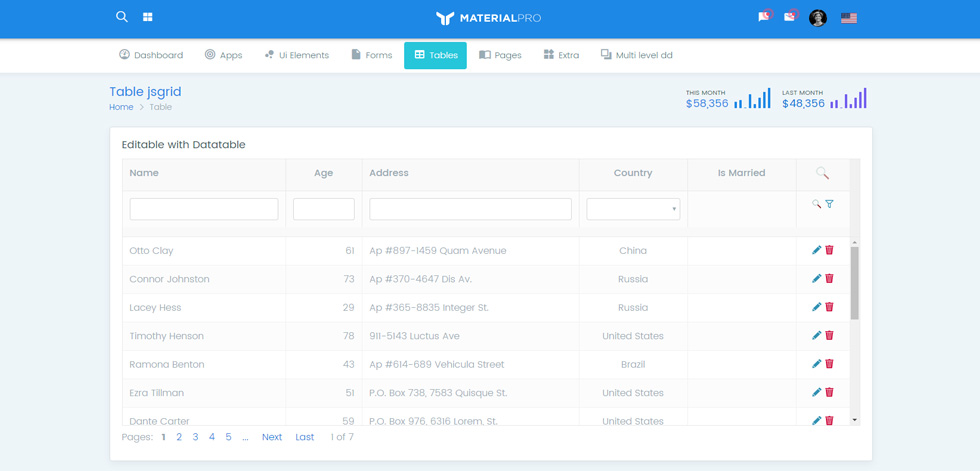The image size is (980, 471).
Task: Open the Dashboard menu
Action: click(151, 55)
